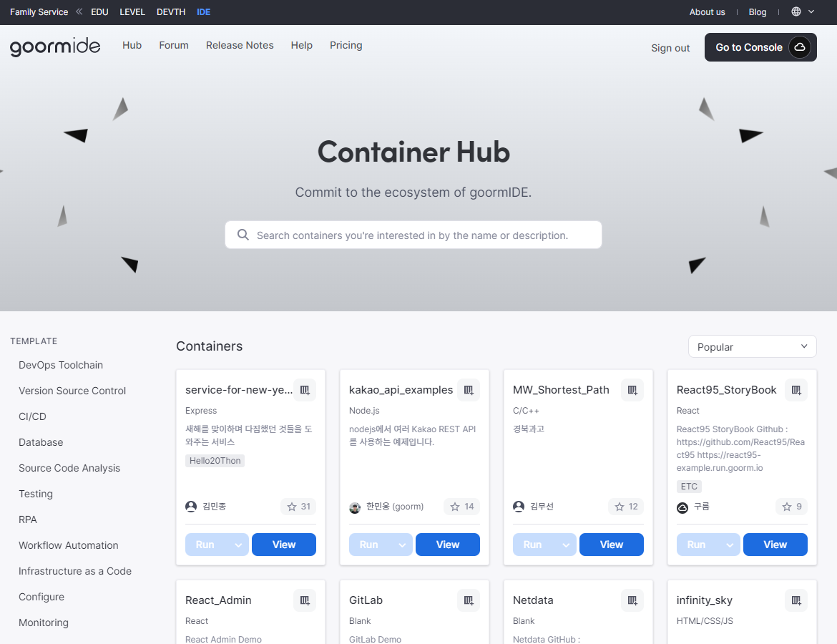Star the service-for-new-ye... container

click(298, 506)
